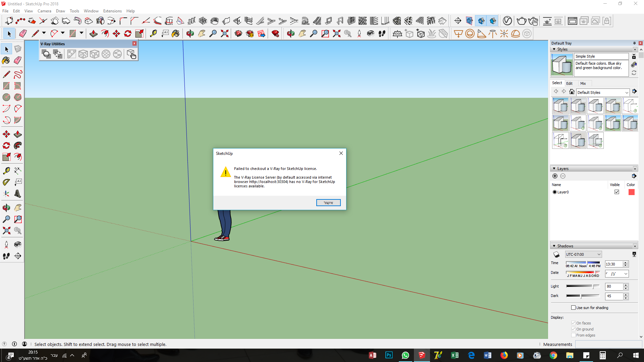The width and height of the screenshot is (644, 362).
Task: Activate the Orbit tool in left toolbar
Action: pyautogui.click(x=6, y=208)
